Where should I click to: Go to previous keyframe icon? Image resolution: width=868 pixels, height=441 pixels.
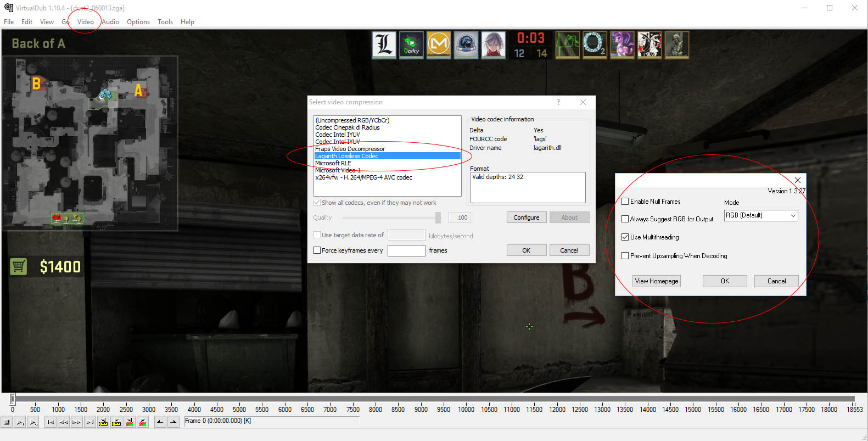pyautogui.click(x=103, y=422)
